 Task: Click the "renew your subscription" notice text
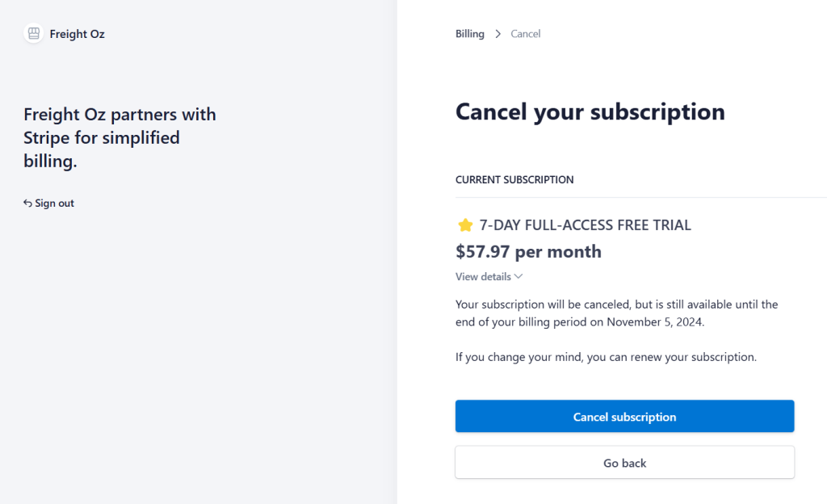click(x=606, y=356)
